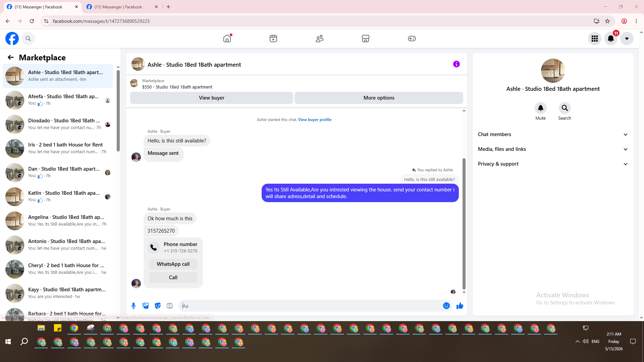Image resolution: width=644 pixels, height=362 pixels.
Task: Click conversation list scrollbar thumb
Action: 118,111
